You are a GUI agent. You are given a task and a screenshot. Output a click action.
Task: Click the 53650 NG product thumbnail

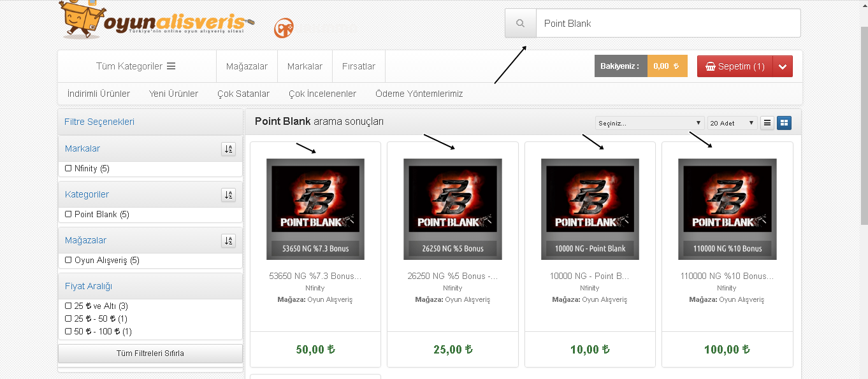315,209
